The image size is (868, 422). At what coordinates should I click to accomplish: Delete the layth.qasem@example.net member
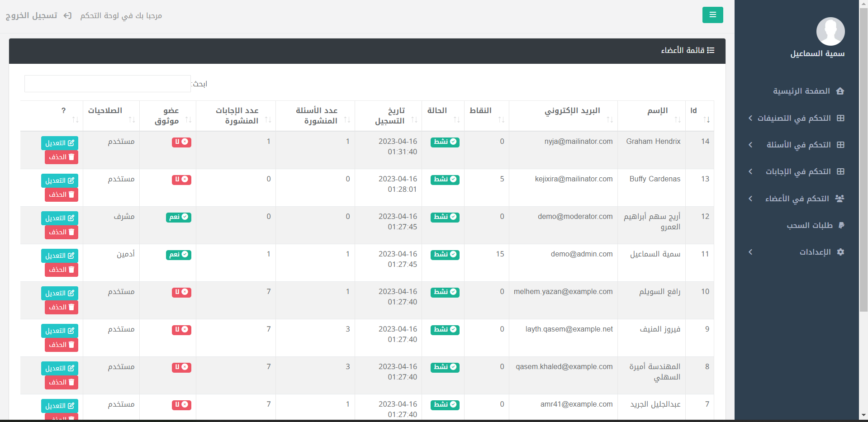pos(62,345)
